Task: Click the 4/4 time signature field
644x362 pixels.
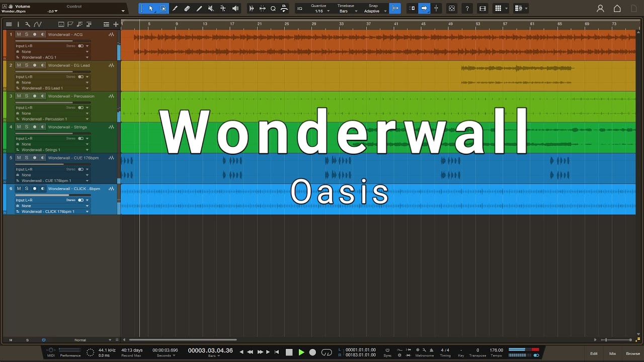Action: pyautogui.click(x=445, y=350)
